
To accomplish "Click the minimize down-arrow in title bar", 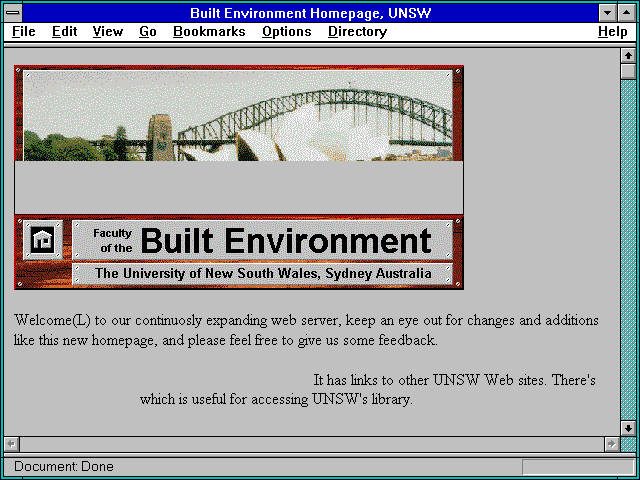I will tap(607, 13).
